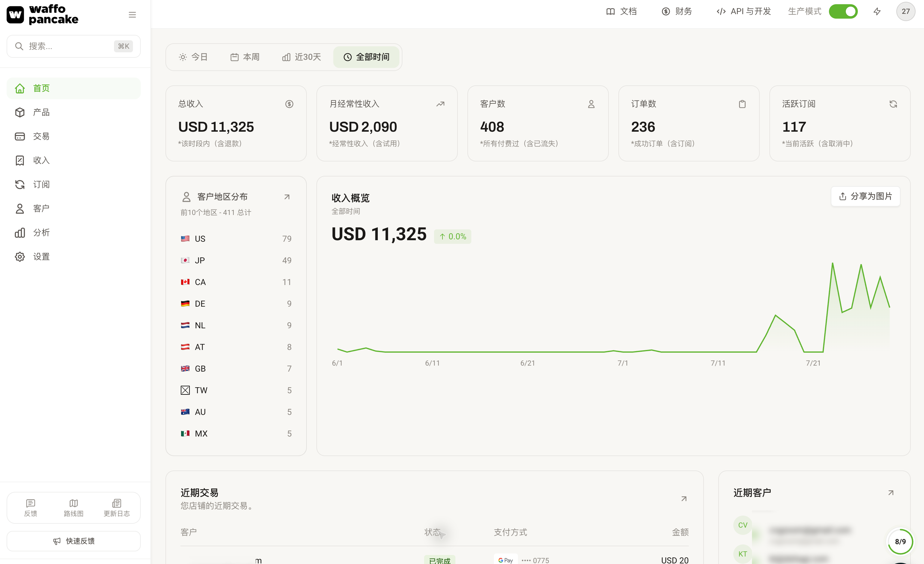Navigate to 收入 revenue page

click(73, 161)
